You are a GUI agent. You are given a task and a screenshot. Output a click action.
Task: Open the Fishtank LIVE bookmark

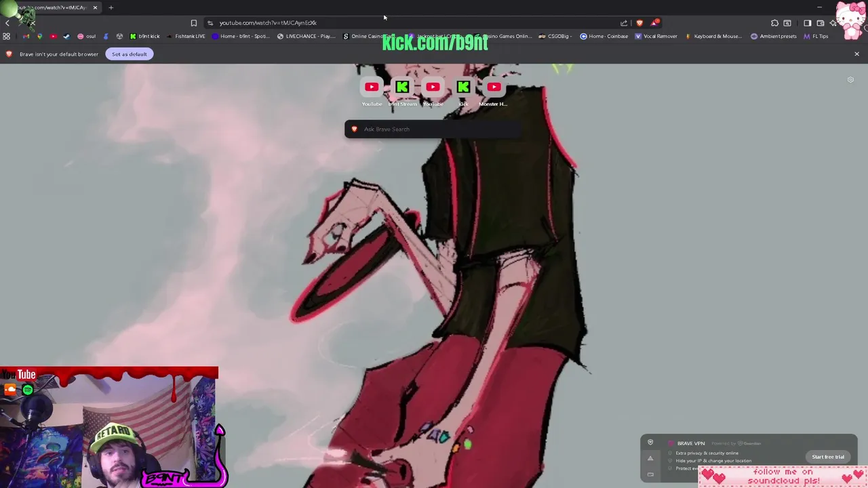[x=186, y=37]
